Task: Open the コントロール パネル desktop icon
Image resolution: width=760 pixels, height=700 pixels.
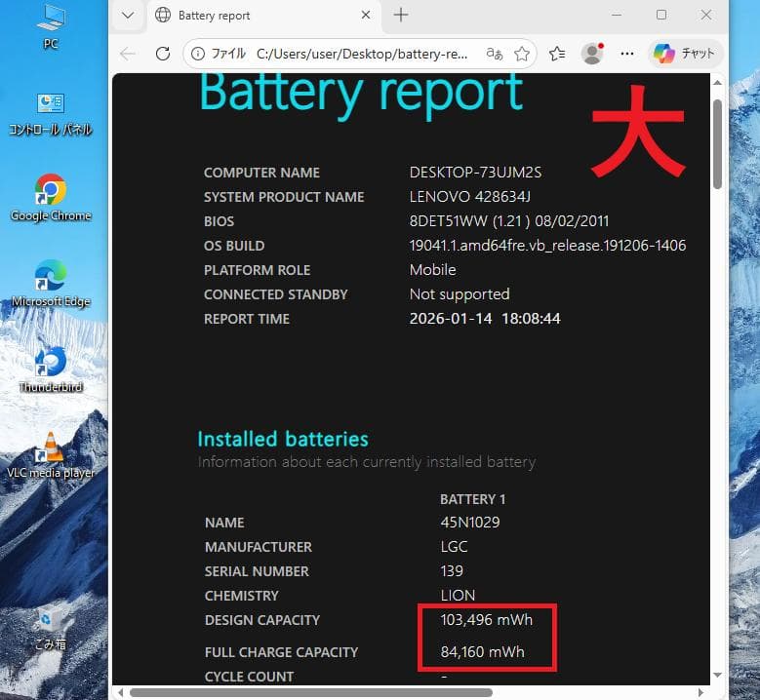Action: click(51, 114)
